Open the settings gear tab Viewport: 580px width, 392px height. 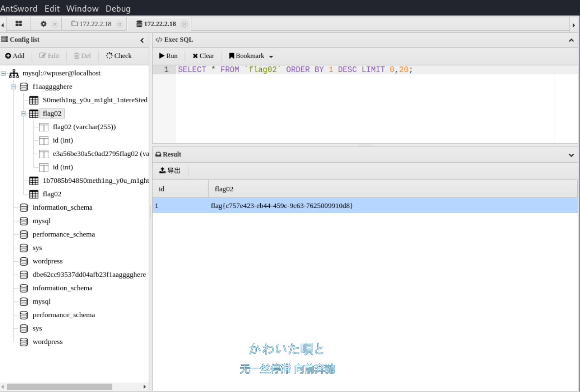click(43, 24)
